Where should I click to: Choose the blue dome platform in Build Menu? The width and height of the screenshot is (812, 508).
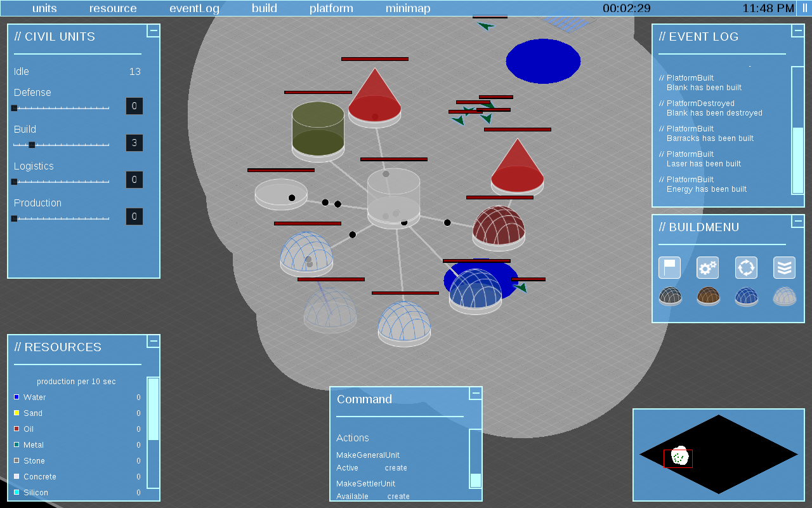(x=746, y=296)
